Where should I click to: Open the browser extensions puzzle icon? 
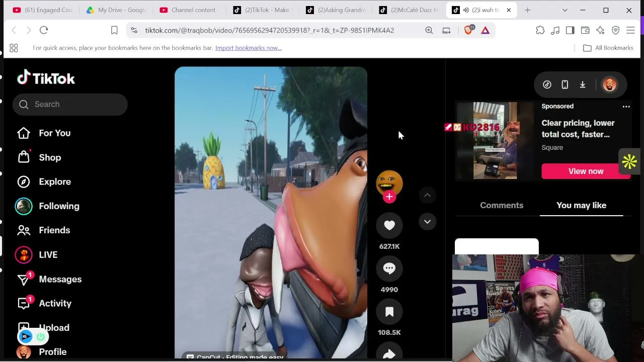click(540, 30)
